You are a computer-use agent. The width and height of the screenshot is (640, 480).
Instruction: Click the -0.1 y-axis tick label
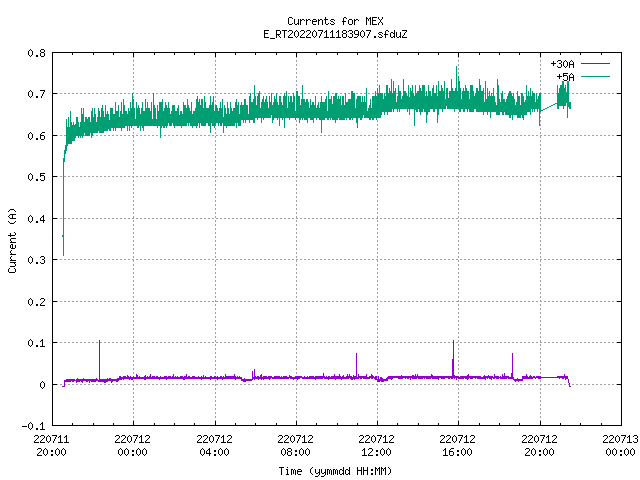33,426
